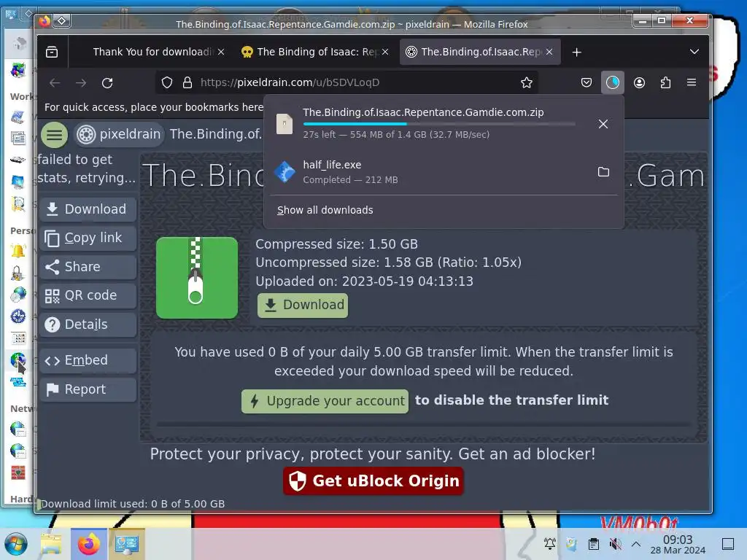Click Show desktop button at taskbar end
Viewport: 747px width, 560px height.
(728, 543)
